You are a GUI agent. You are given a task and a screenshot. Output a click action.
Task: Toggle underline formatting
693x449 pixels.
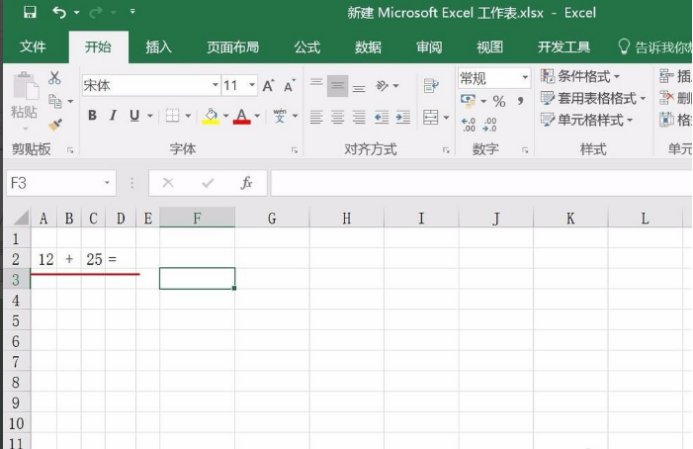[134, 116]
